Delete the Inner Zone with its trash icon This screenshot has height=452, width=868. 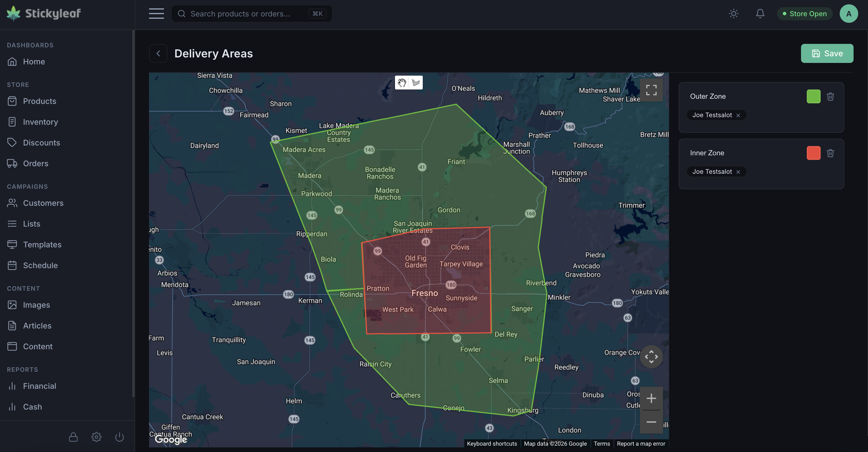(x=830, y=153)
